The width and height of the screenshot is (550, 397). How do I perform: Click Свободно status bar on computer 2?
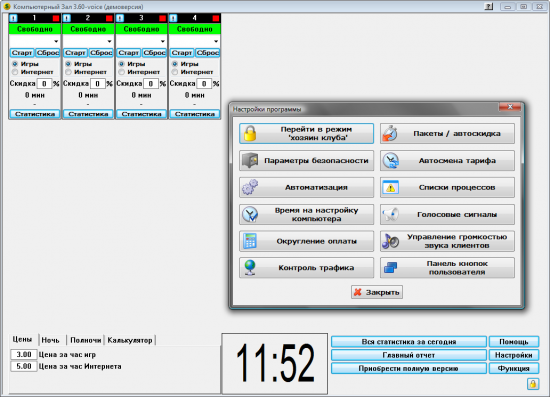(88, 29)
